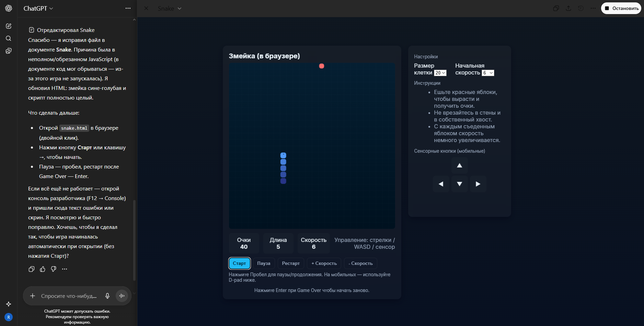Open the ChatGPT model selector dropdown

[38, 8]
